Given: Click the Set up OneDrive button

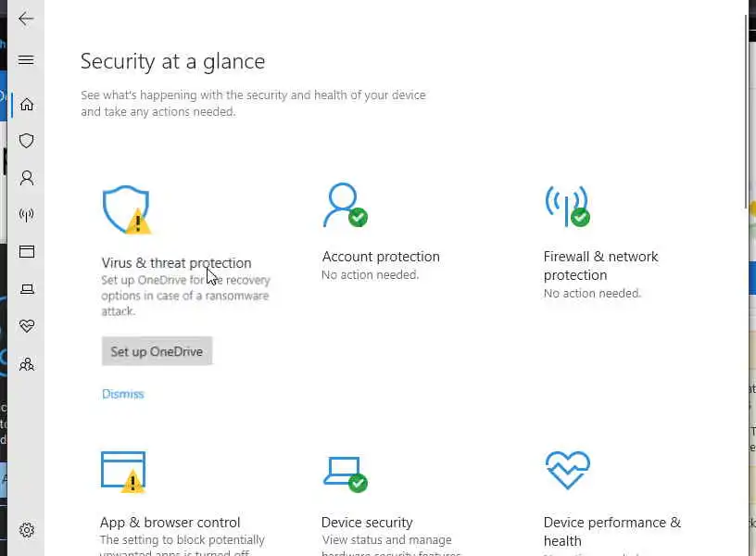Looking at the screenshot, I should click(x=157, y=351).
